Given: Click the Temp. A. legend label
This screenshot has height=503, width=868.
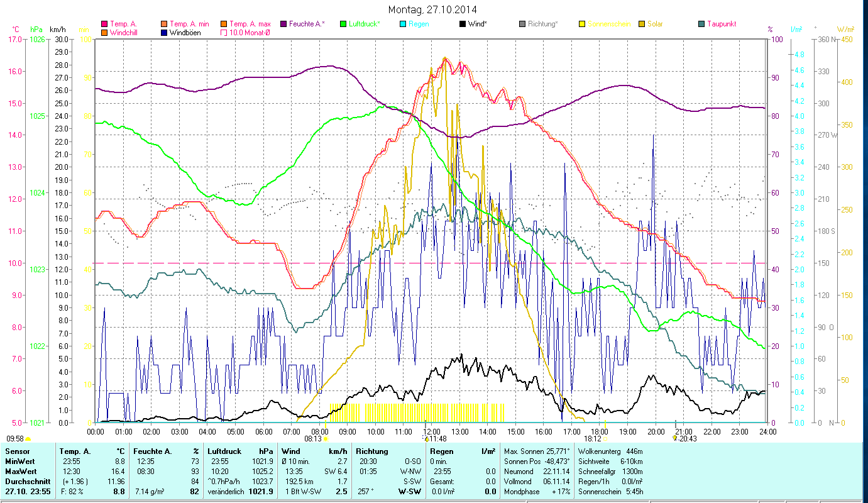Looking at the screenshot, I should pyautogui.click(x=123, y=25).
